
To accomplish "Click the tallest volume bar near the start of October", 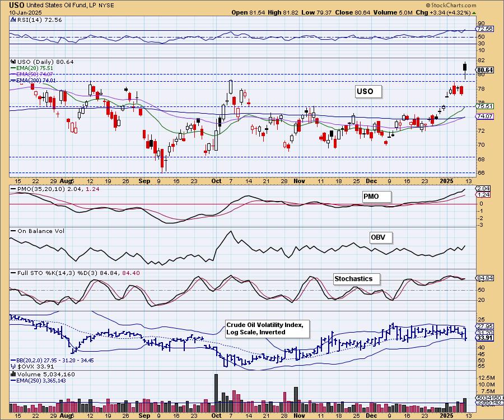I will point(216,393).
